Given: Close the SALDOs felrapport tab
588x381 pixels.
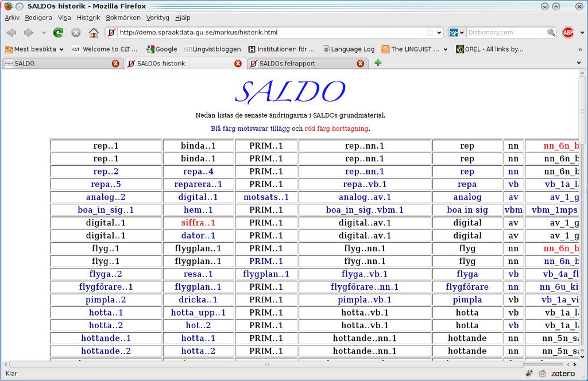Looking at the screenshot, I should (361, 64).
